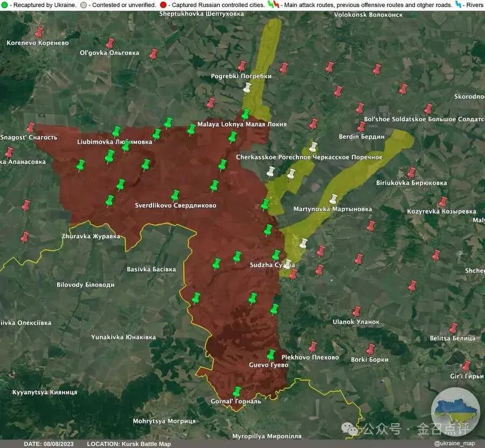Click the 'LOCATION: Kursk Battle Map' footer text
This screenshot has height=448, width=485.
[x=129, y=444]
